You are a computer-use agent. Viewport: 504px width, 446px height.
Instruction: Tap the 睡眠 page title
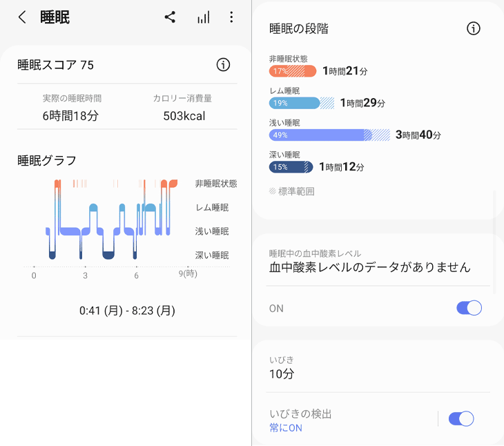pyautogui.click(x=55, y=17)
